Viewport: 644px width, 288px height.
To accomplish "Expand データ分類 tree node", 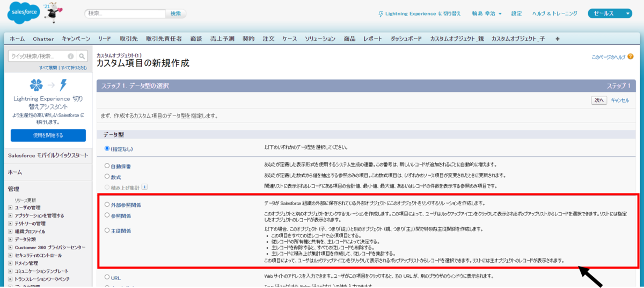I will [10, 239].
